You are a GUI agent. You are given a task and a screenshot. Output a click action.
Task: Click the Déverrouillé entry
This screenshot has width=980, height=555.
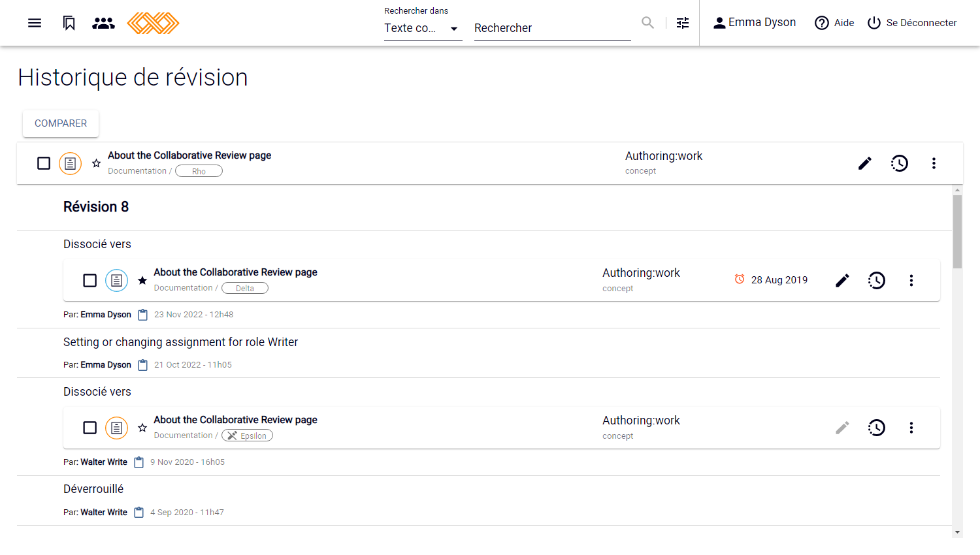[93, 489]
